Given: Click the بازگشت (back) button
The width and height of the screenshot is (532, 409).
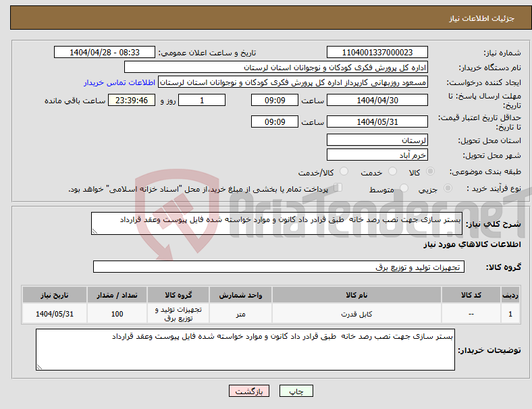Looking at the screenshot, I should click(248, 391).
